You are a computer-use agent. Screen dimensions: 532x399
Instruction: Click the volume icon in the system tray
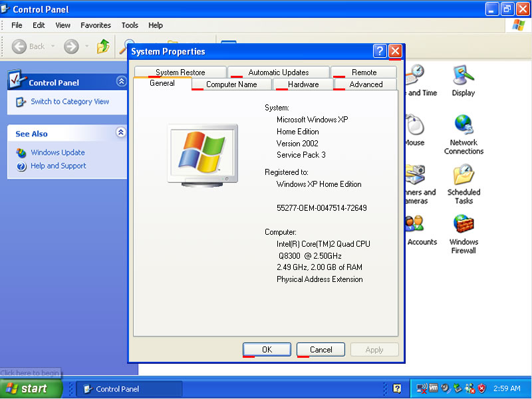click(444, 388)
